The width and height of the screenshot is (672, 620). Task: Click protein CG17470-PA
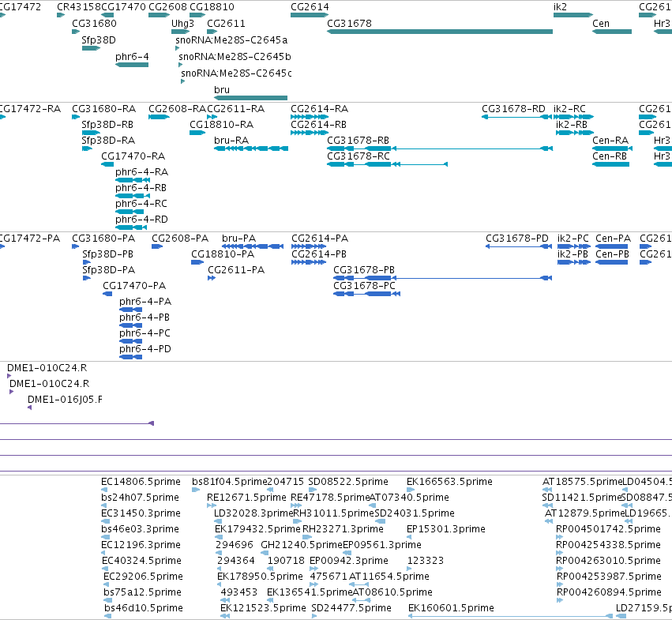107,294
